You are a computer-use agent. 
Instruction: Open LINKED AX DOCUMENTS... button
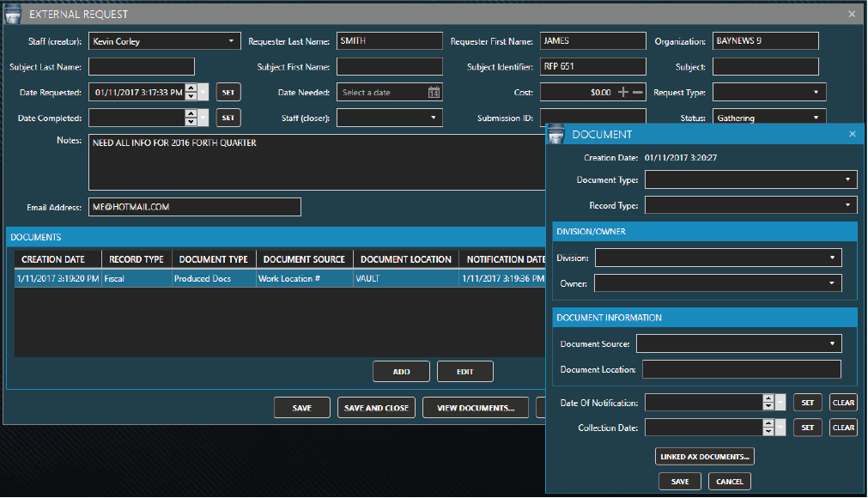(705, 457)
